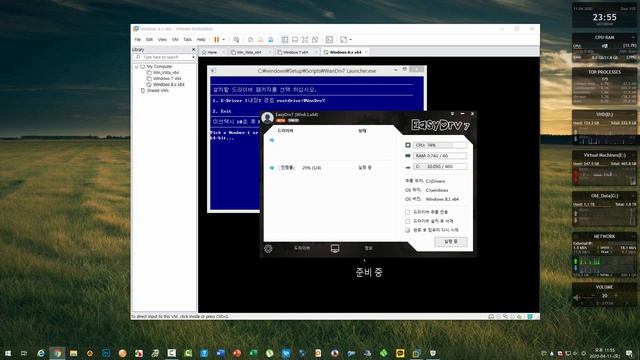Open the dropdown arrow next to the pause button
Viewport: 640px width, 360px height.
[224, 40]
